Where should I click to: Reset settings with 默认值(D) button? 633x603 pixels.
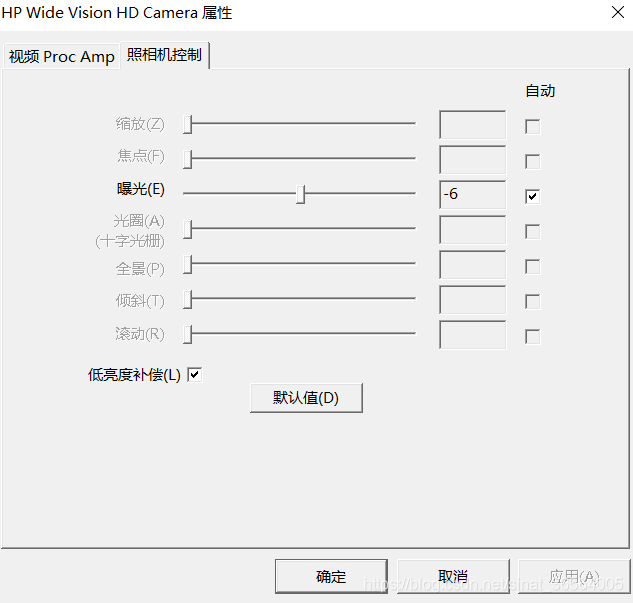pos(306,398)
